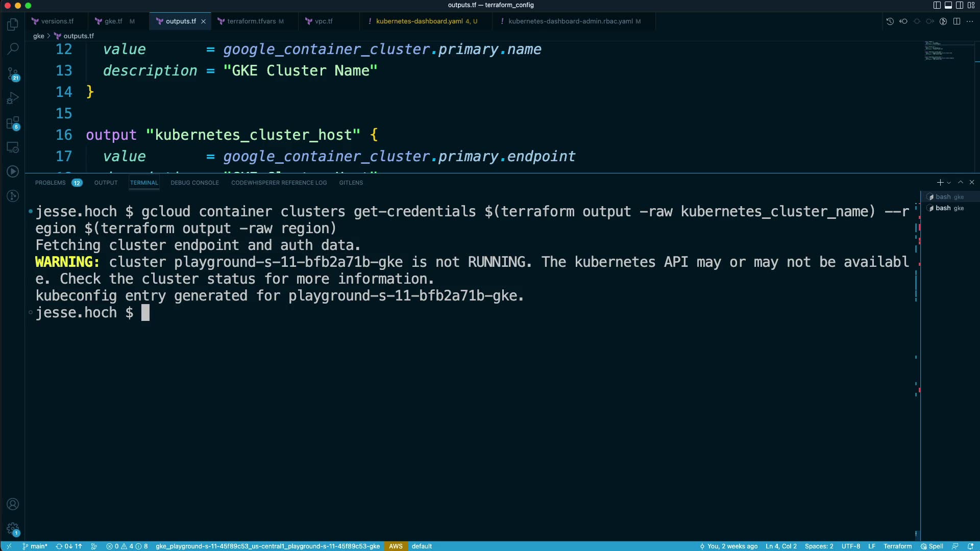The image size is (980, 551).
Task: Open Source Control view with 21 badge
Action: pos(13,74)
